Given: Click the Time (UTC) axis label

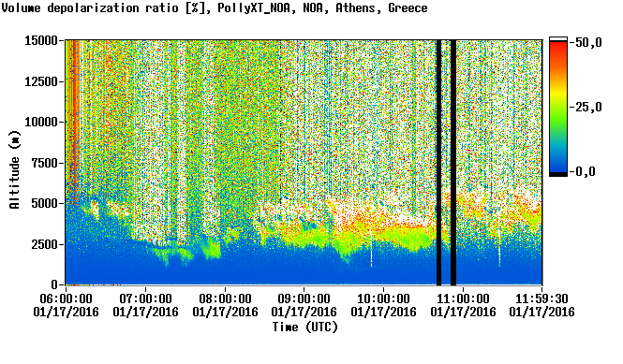Looking at the screenshot, I should (x=304, y=328).
